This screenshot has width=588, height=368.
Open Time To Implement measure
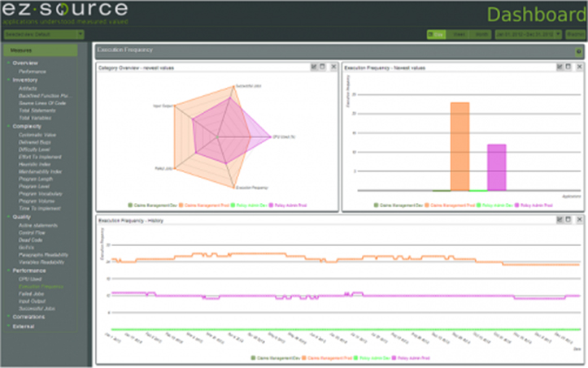pyautogui.click(x=39, y=208)
